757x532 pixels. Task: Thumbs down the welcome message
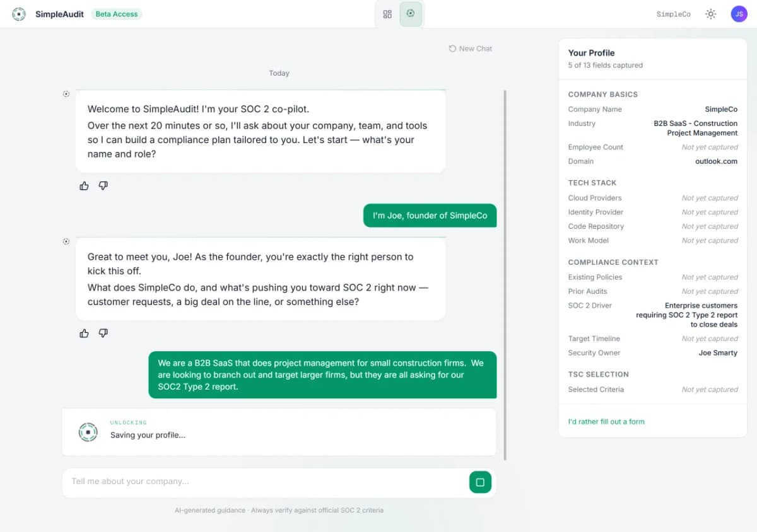(x=103, y=185)
